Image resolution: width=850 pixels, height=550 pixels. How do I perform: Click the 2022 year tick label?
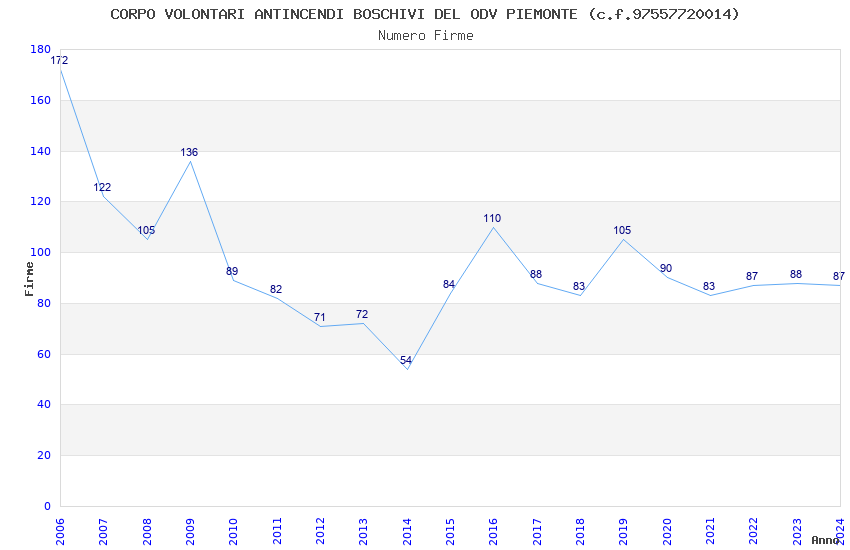pos(754,532)
